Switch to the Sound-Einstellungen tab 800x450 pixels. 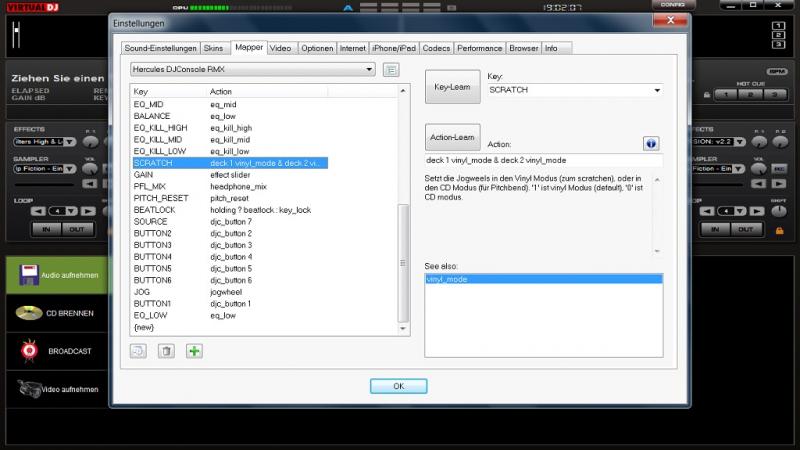tap(159, 48)
